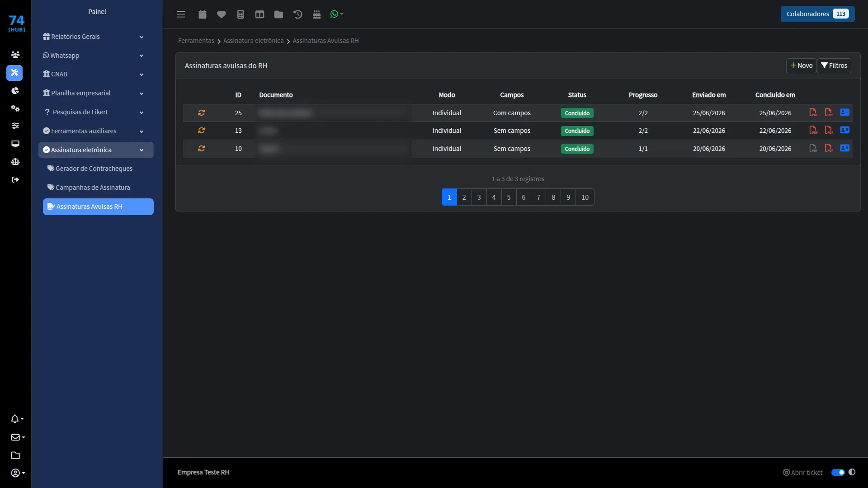Click the heart favorites icon
The width and height of the screenshot is (868, 488).
click(x=221, y=14)
